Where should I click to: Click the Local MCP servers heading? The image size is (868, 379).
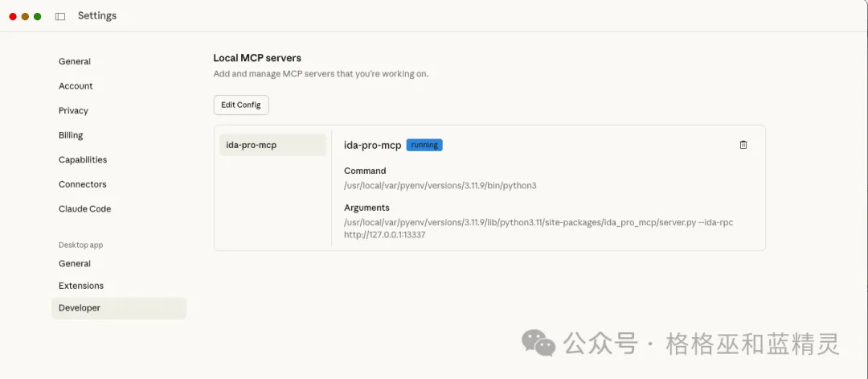point(257,58)
